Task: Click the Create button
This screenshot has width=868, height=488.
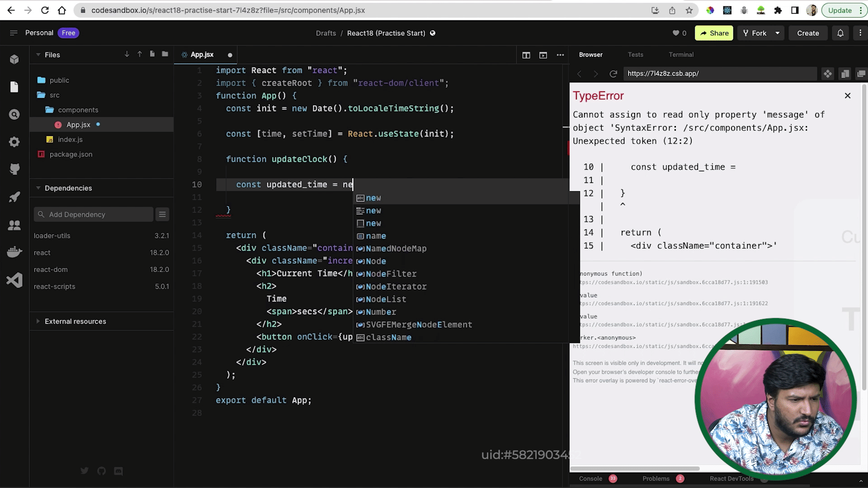Action: coord(808,33)
